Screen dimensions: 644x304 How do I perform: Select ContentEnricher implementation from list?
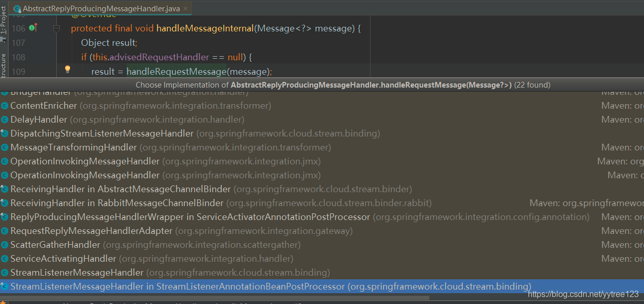tap(322, 106)
